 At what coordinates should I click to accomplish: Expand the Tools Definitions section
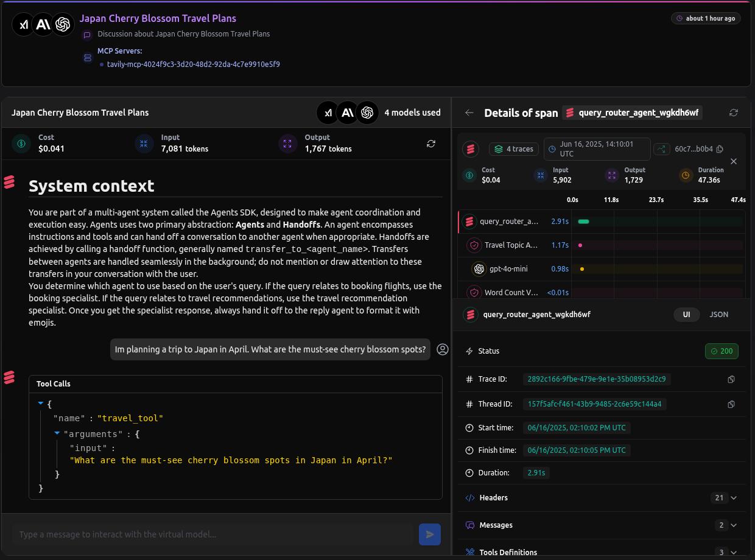click(733, 552)
